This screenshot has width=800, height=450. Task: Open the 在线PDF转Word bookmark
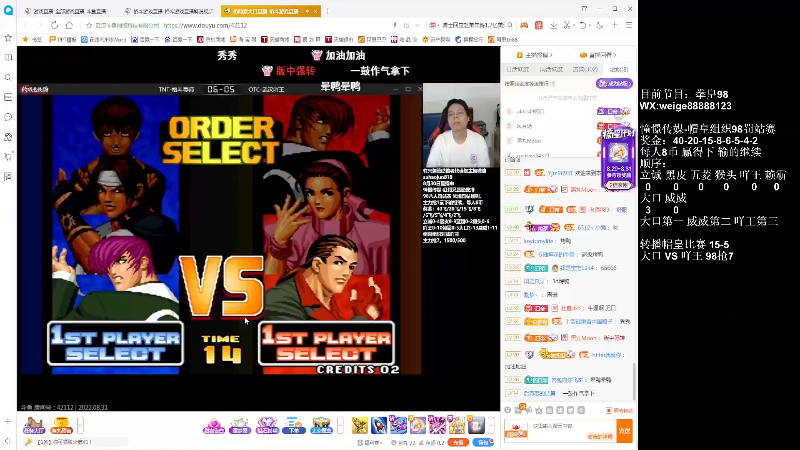pos(104,39)
